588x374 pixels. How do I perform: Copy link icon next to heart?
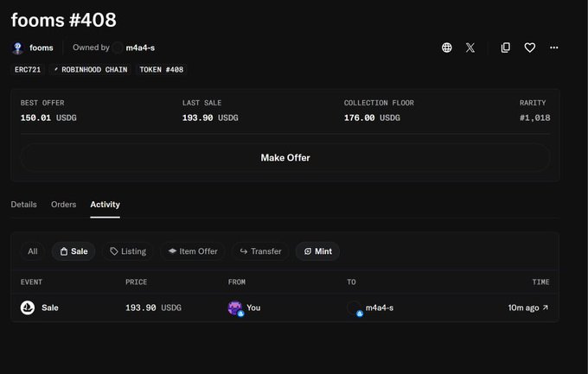coord(506,48)
